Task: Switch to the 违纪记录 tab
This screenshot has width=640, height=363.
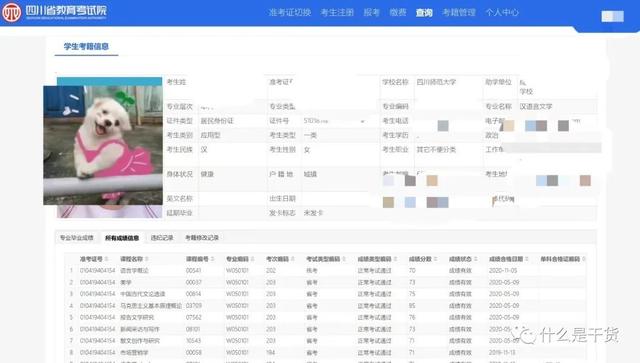Action: point(162,238)
